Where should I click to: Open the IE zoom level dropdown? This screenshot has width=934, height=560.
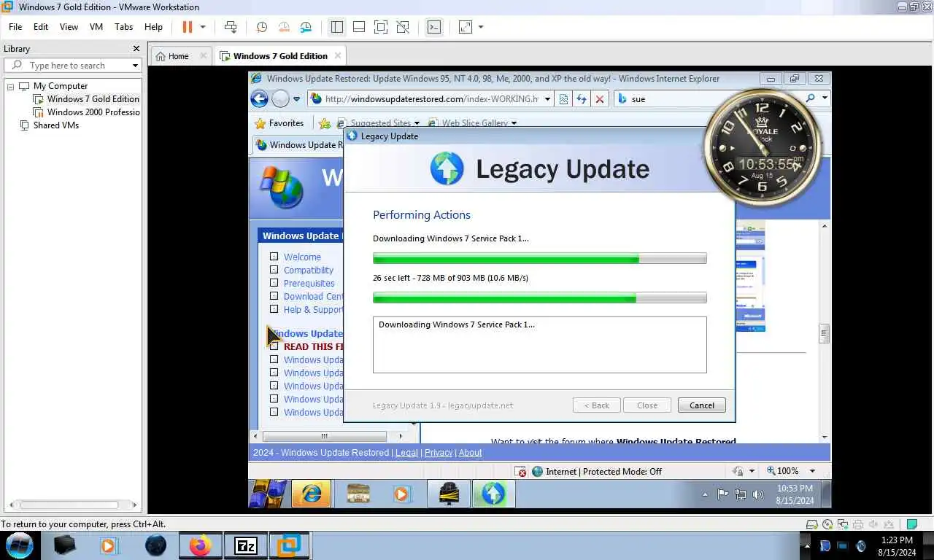pyautogui.click(x=812, y=472)
